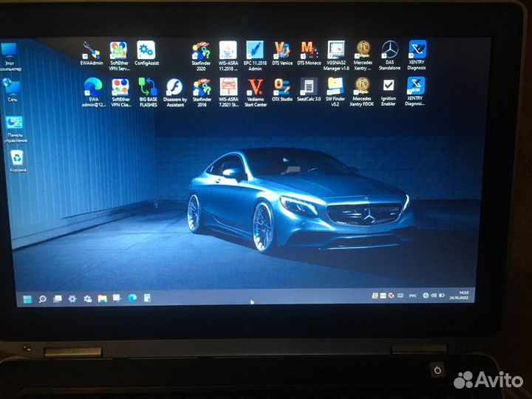Open the EWAAdmin desktop shortcut

92,53
